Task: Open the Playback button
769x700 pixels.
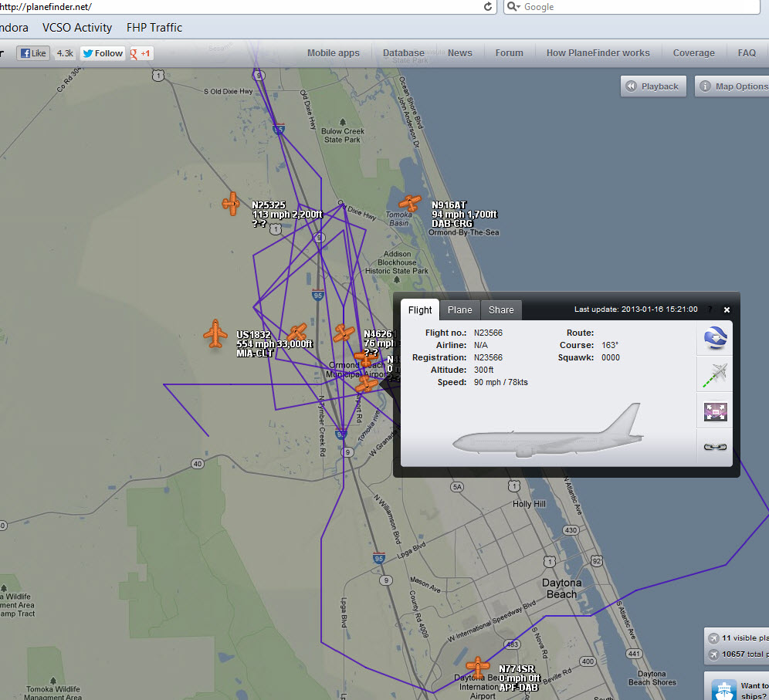Action: coord(653,86)
